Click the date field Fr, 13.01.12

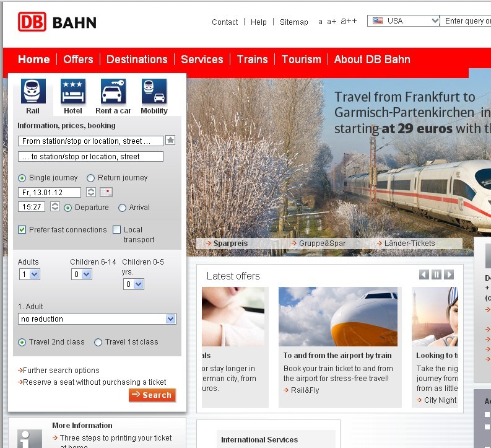[x=50, y=192]
